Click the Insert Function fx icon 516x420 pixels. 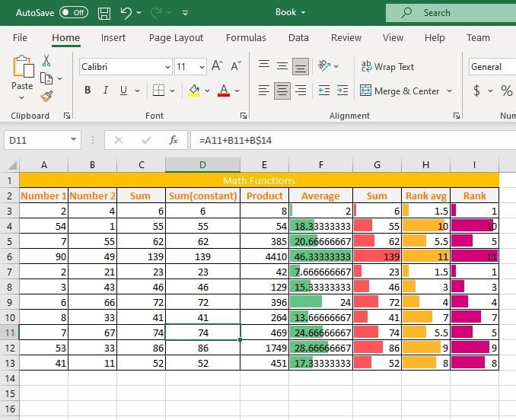point(174,140)
